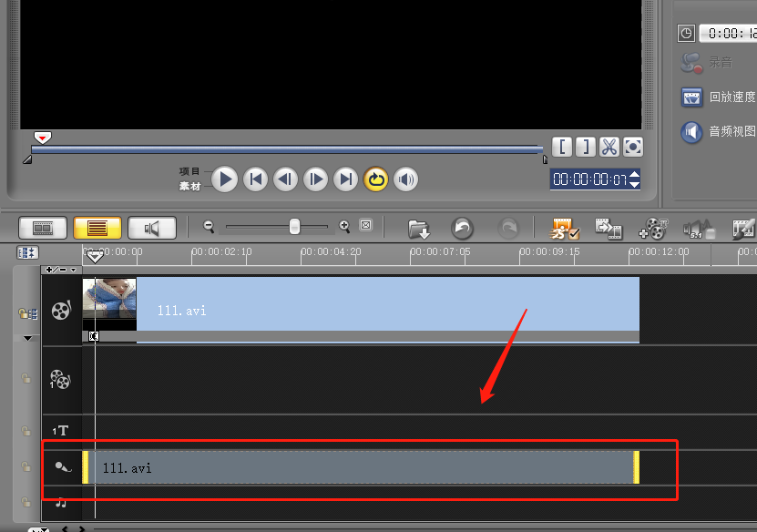757x532 pixels.
Task: Jump to the end of the project
Action: point(345,179)
